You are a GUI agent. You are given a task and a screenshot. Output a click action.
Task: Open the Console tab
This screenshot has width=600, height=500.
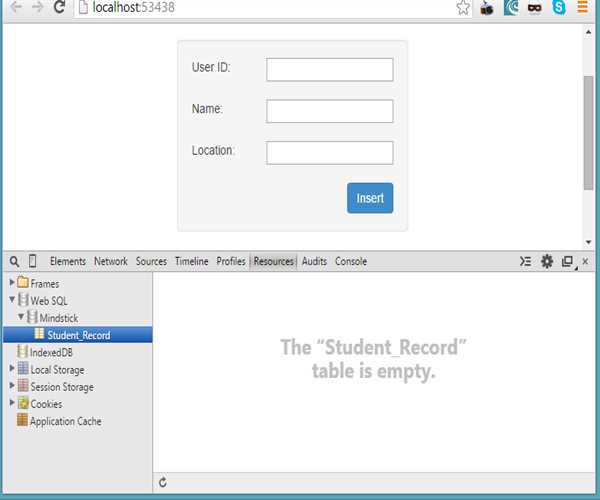350,262
